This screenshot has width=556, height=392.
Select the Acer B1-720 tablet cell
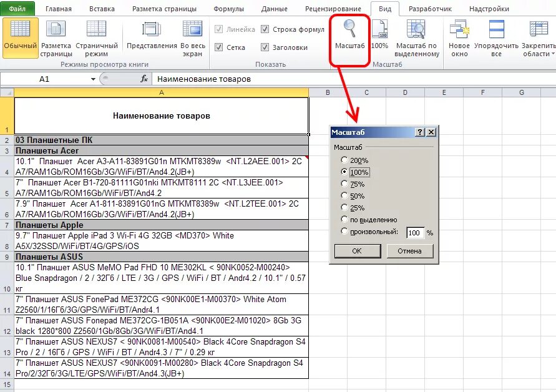[x=162, y=188]
